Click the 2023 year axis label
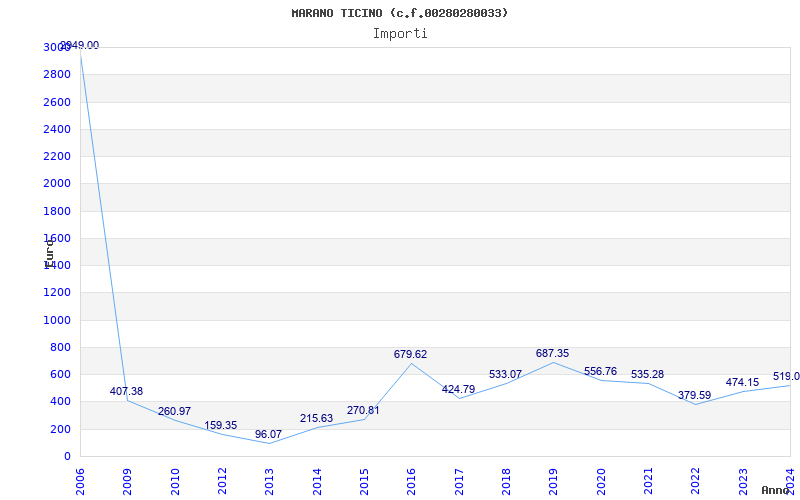The width and height of the screenshot is (800, 500). tap(743, 482)
